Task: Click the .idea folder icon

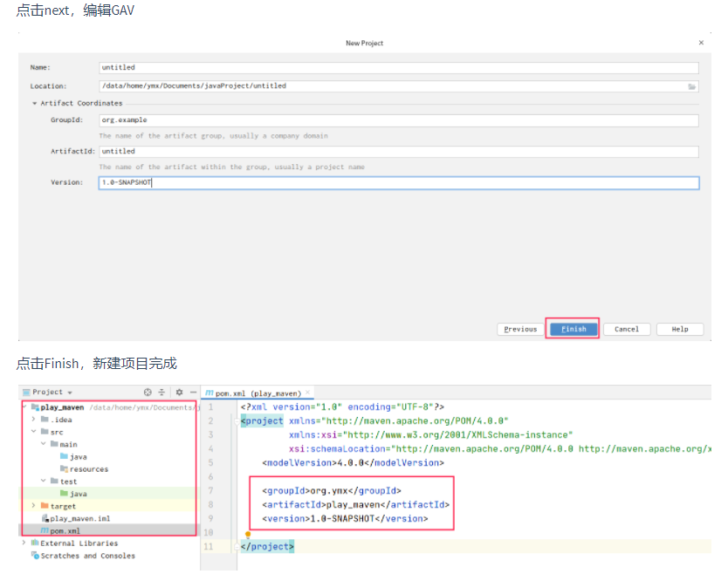Action: pyautogui.click(x=45, y=419)
